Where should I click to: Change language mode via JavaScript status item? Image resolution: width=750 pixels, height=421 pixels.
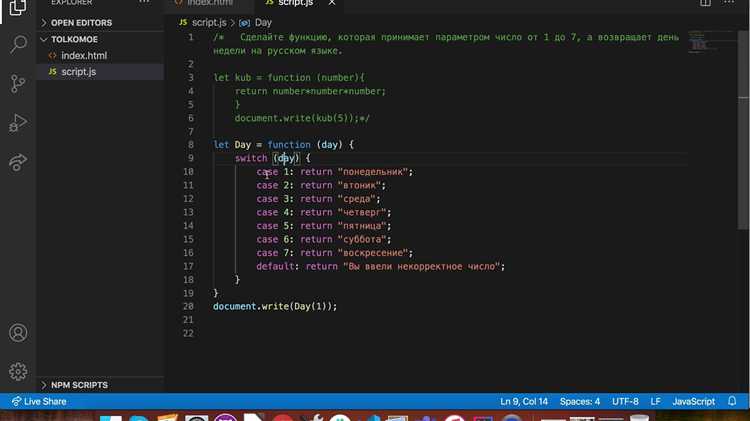[x=694, y=401]
